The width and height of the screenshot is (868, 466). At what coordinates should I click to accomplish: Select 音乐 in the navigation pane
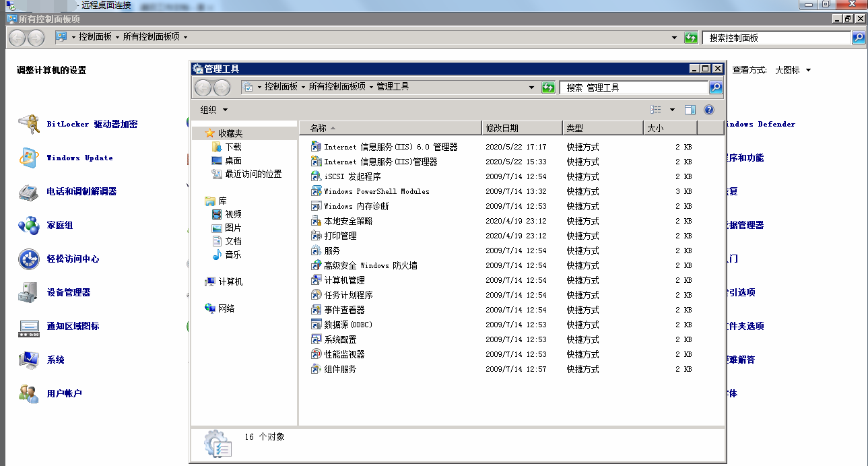click(233, 255)
